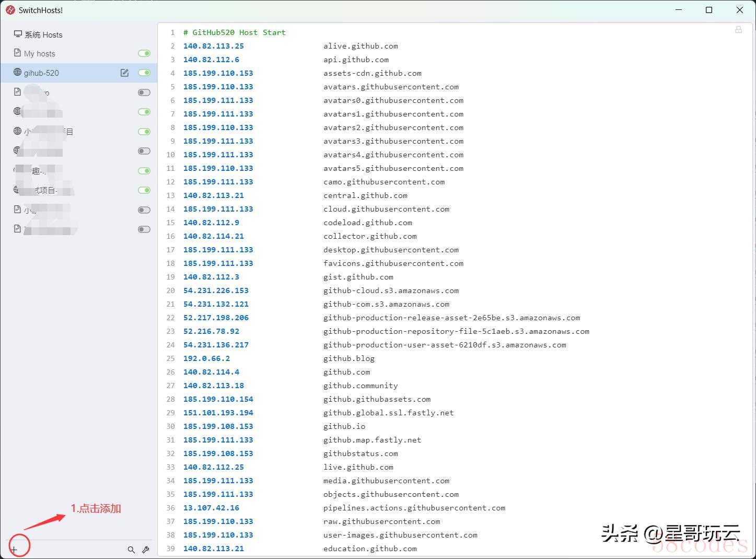This screenshot has width=756, height=559.
Task: Click IP address 151.101.193.194
Action: pos(218,413)
